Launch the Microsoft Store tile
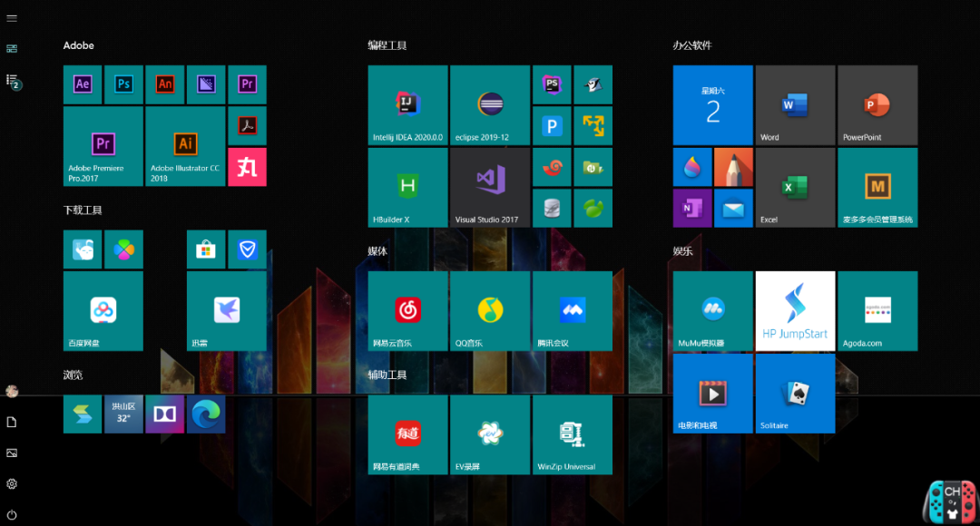The width and height of the screenshot is (980, 526). pos(206,249)
